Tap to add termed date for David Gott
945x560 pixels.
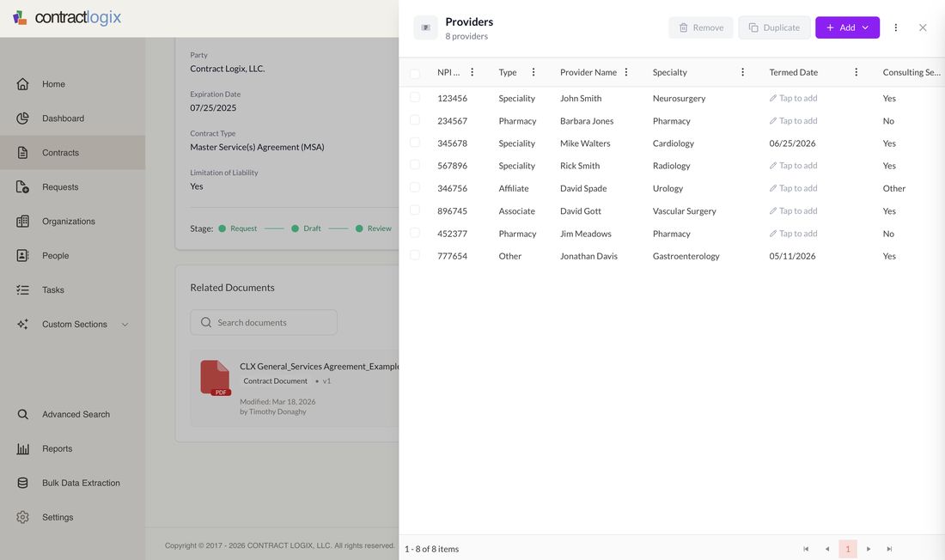coord(793,211)
